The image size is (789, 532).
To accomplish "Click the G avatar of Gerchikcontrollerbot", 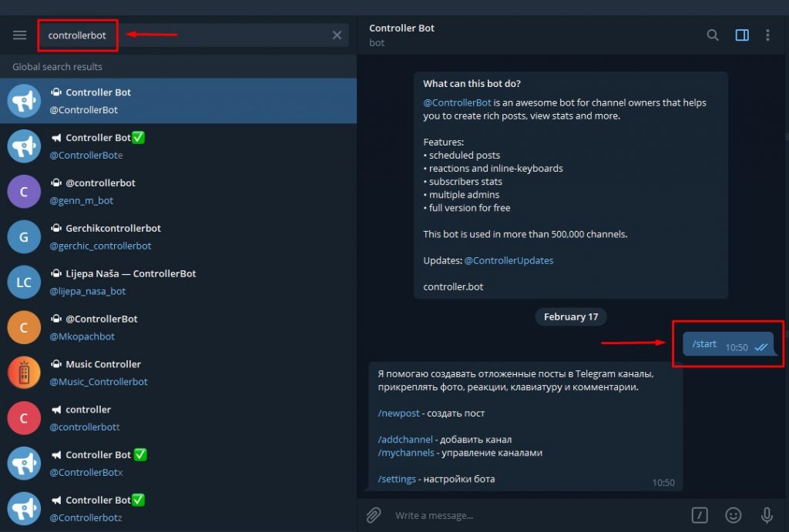I will pos(24,237).
